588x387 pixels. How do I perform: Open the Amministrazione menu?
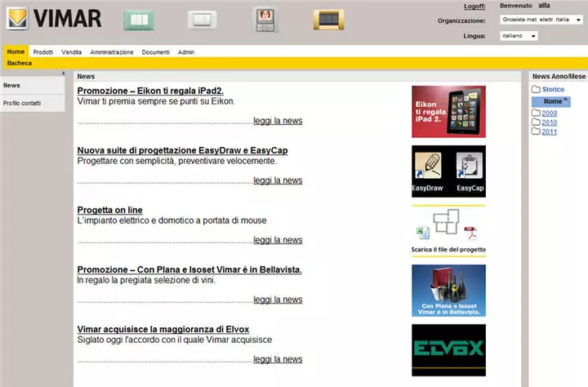[112, 52]
